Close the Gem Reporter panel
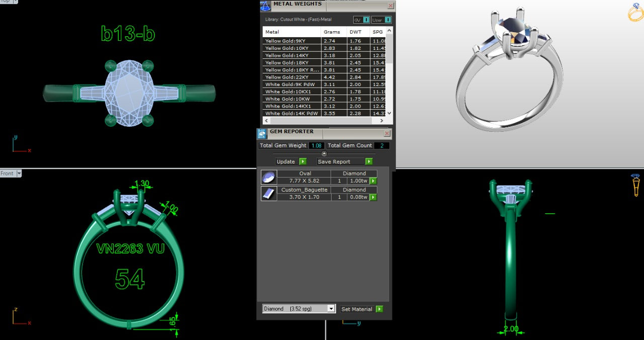 (x=387, y=133)
